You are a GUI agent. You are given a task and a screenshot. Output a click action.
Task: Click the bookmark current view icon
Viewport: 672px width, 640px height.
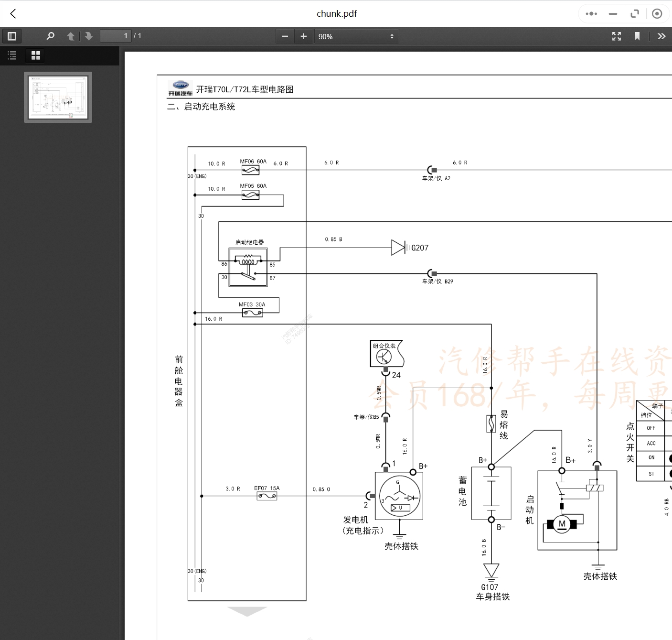pos(637,36)
